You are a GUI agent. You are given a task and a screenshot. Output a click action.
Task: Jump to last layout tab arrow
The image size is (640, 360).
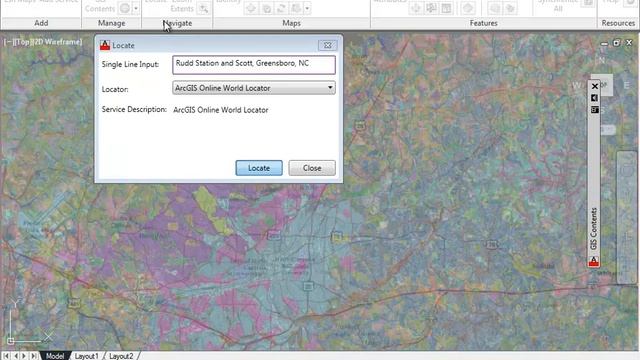(33, 356)
